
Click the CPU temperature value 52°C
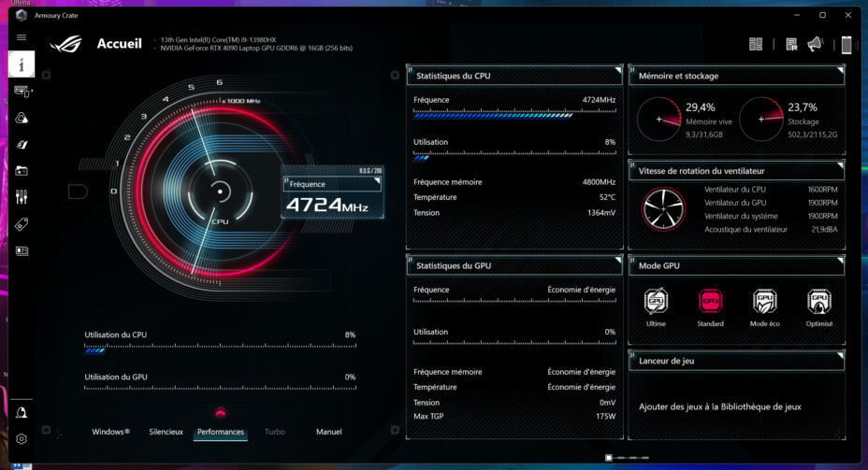(x=607, y=197)
